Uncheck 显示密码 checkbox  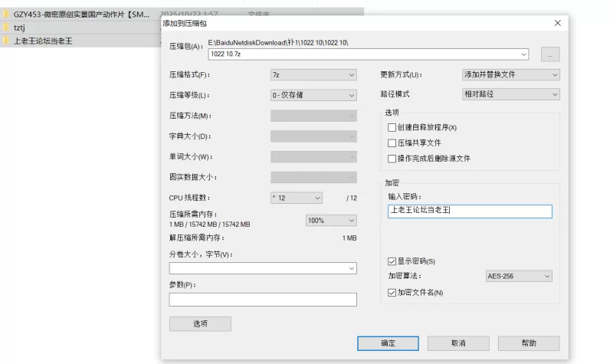(x=392, y=261)
